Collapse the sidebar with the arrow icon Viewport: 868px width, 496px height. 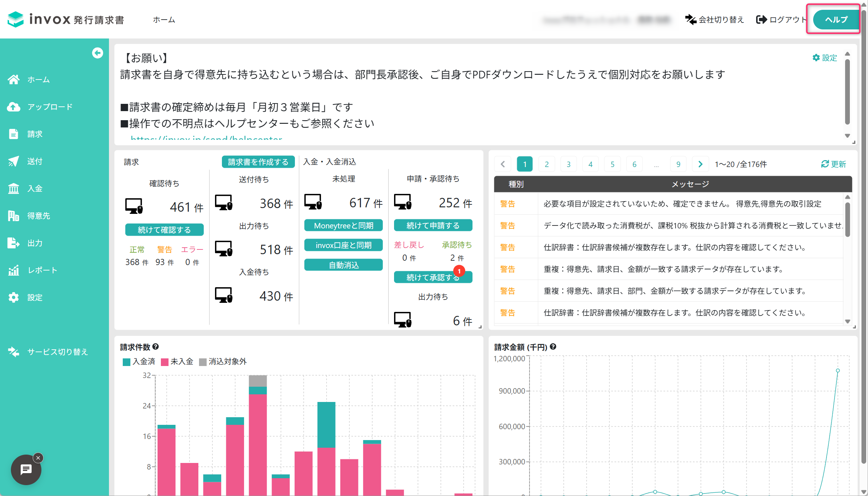pos(97,53)
